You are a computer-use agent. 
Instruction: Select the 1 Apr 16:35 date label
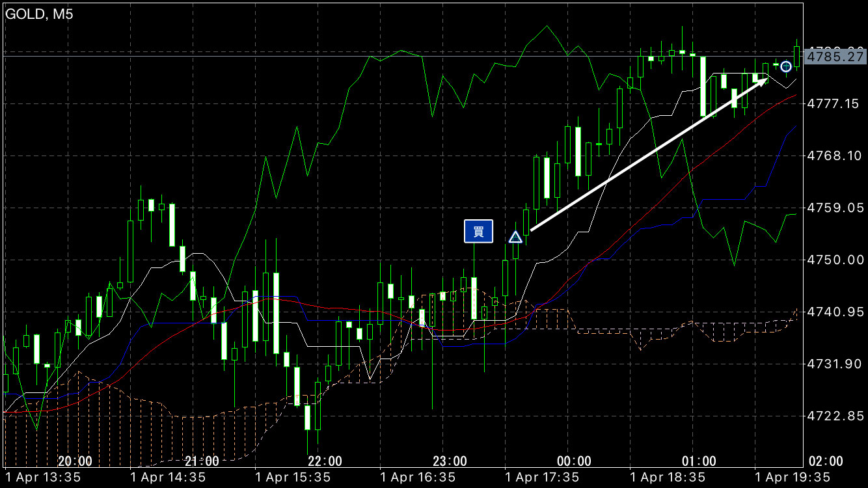tap(417, 478)
